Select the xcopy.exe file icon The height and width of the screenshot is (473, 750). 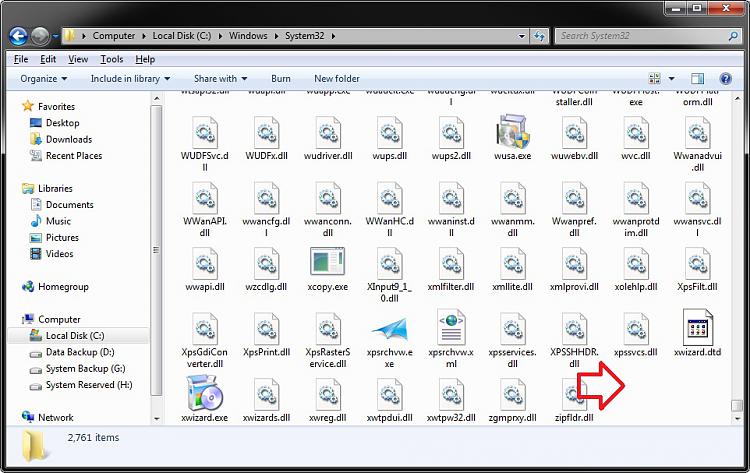coord(328,261)
